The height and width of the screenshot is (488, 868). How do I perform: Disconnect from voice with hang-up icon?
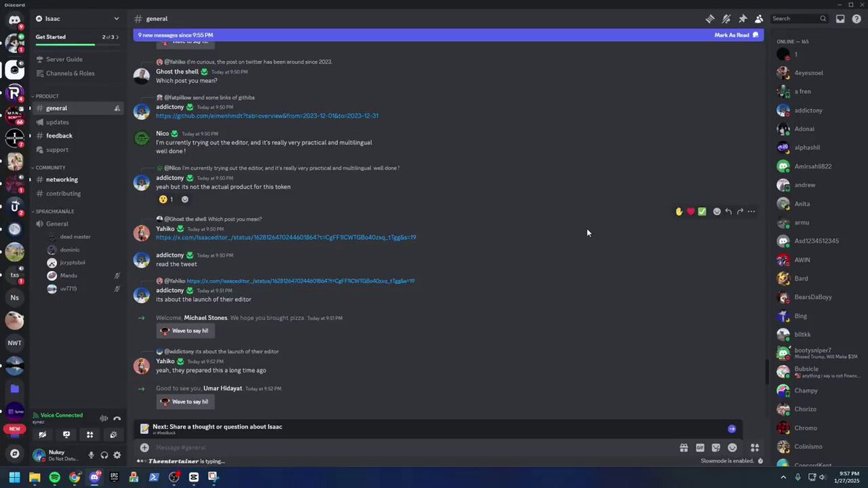(117, 419)
